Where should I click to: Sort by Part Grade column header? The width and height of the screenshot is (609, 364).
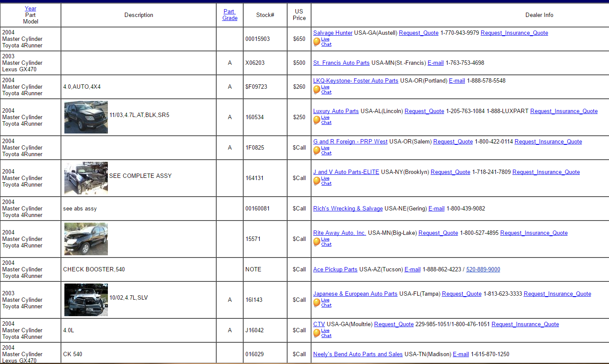tap(230, 15)
